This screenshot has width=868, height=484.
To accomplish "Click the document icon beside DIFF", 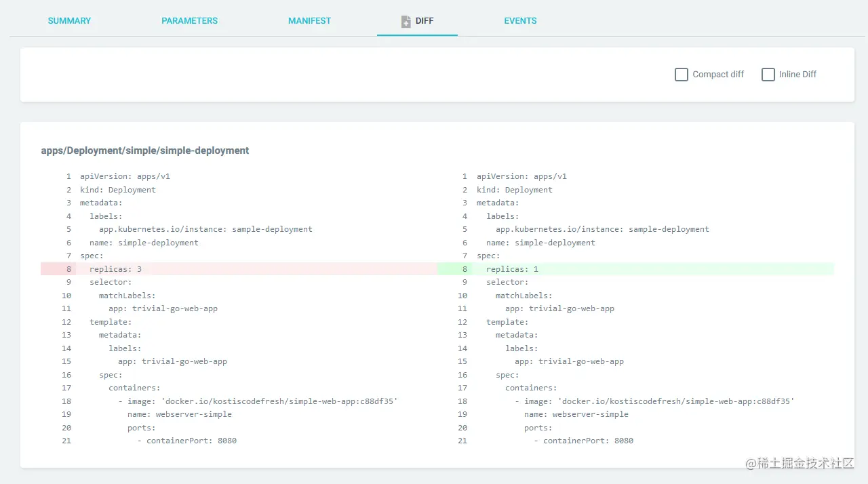I will point(406,22).
